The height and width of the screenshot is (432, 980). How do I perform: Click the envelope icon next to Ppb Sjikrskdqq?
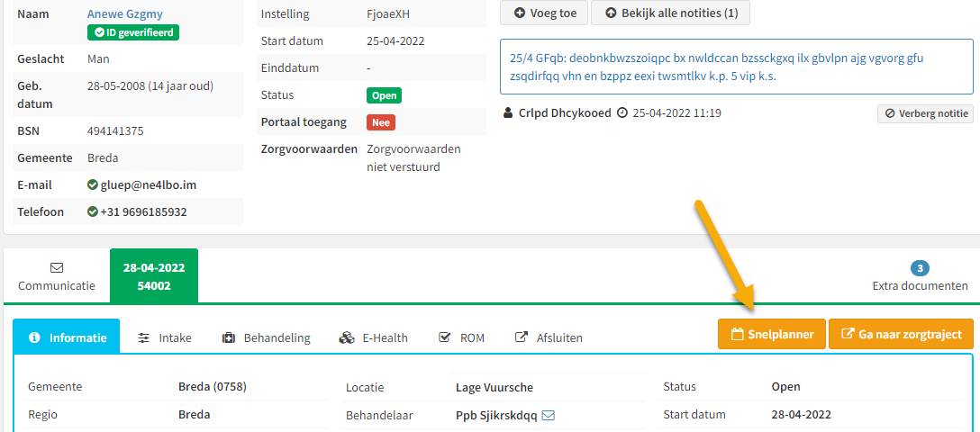[549, 415]
